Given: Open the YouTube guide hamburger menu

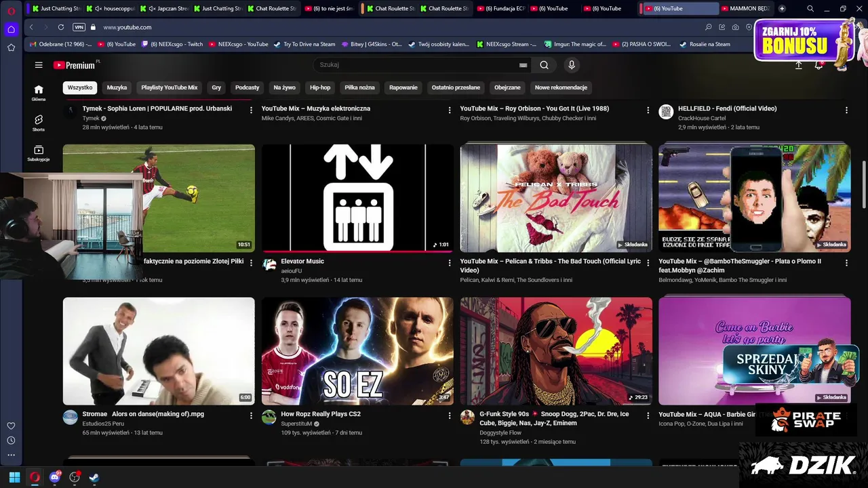Looking at the screenshot, I should point(39,65).
